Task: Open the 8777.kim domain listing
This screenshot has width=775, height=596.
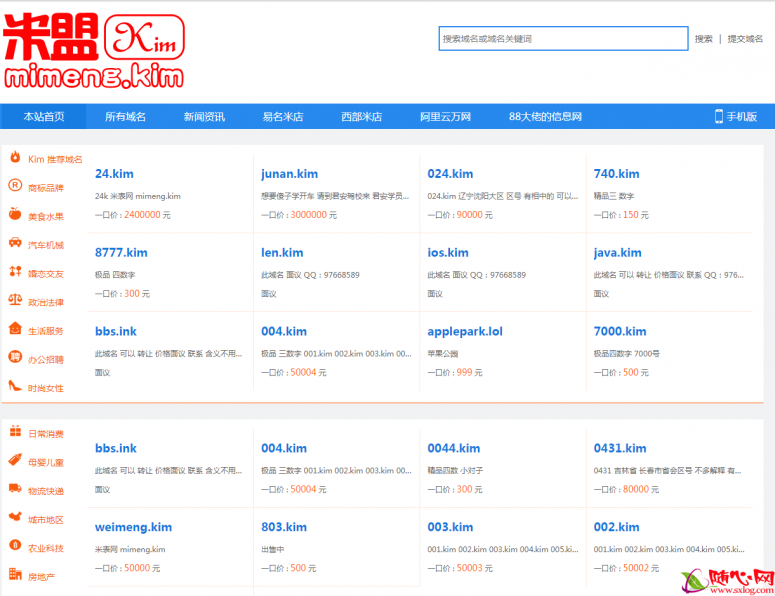Action: pos(121,253)
